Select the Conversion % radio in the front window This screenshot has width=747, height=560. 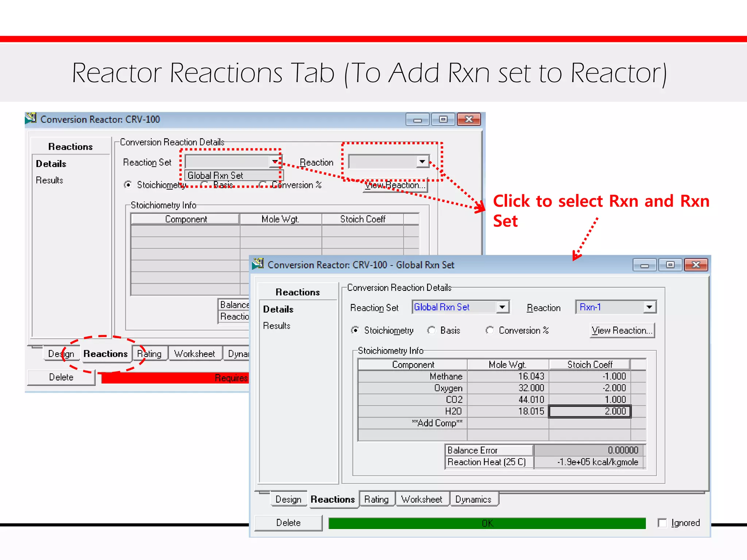coord(489,330)
